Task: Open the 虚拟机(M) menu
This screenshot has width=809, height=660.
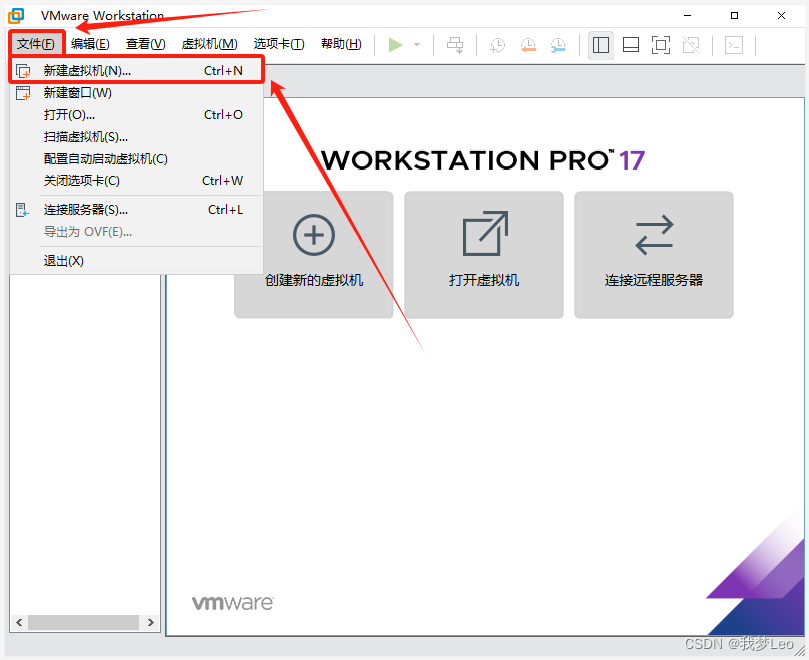Action: pos(209,44)
